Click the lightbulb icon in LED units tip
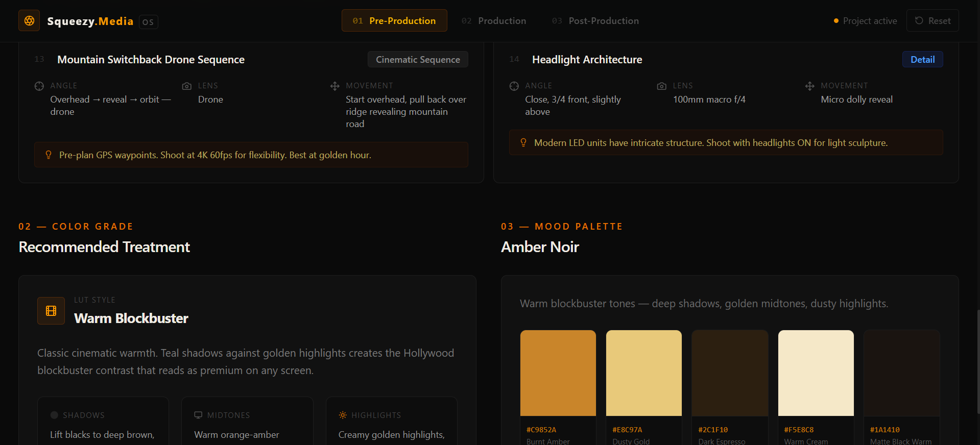 523,142
